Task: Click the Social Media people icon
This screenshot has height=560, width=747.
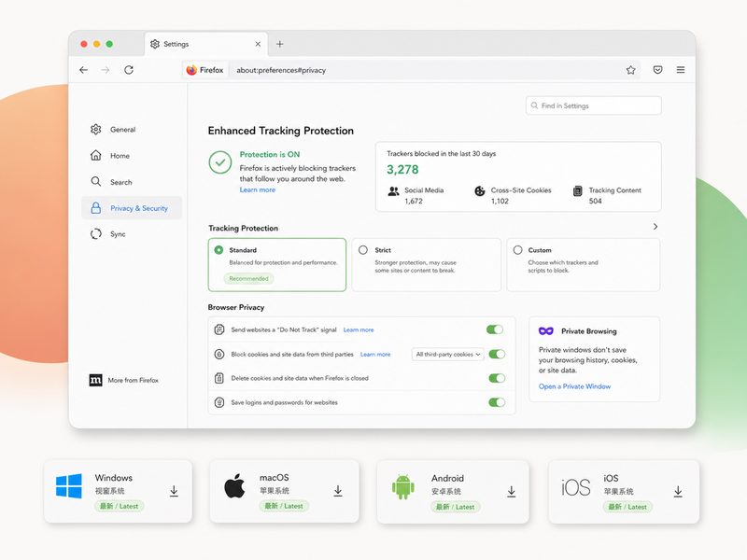Action: (x=393, y=191)
